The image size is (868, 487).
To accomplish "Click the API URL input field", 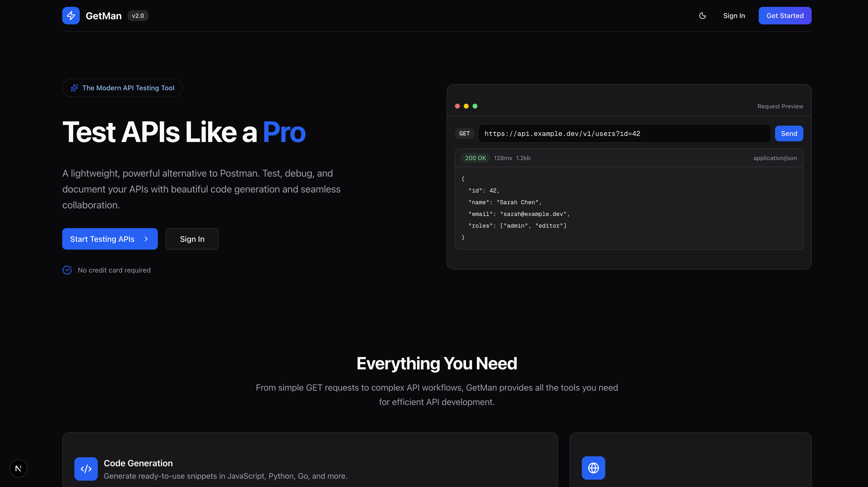I will click(x=624, y=133).
